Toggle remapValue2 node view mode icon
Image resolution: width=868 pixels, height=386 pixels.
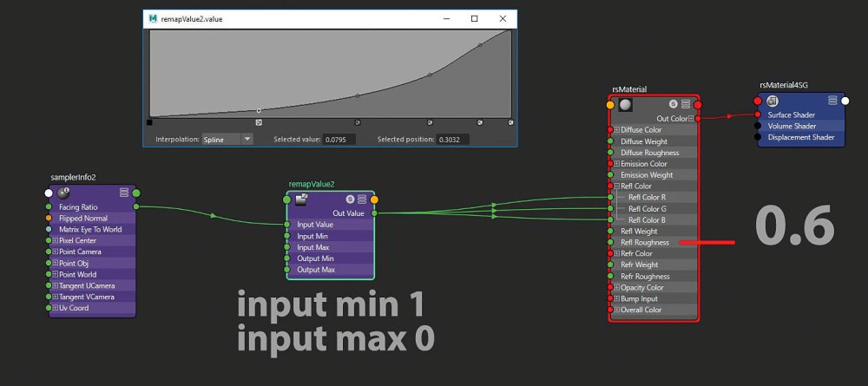pos(362,200)
